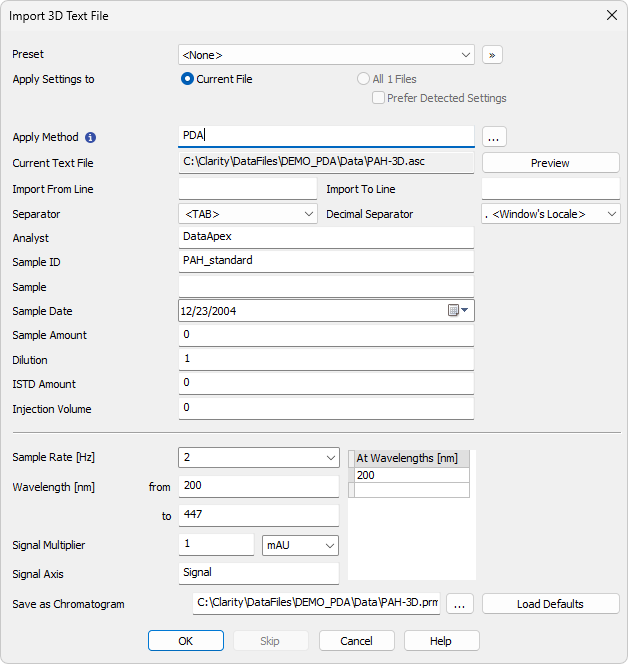Open Help for this dialog
Viewport: 628px width, 664px height.
click(x=441, y=641)
